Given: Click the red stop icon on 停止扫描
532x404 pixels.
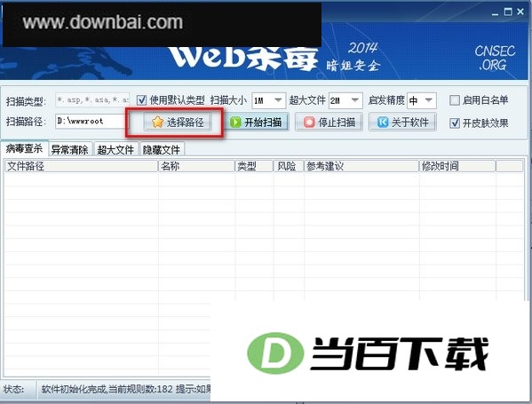Looking at the screenshot, I should point(309,123).
